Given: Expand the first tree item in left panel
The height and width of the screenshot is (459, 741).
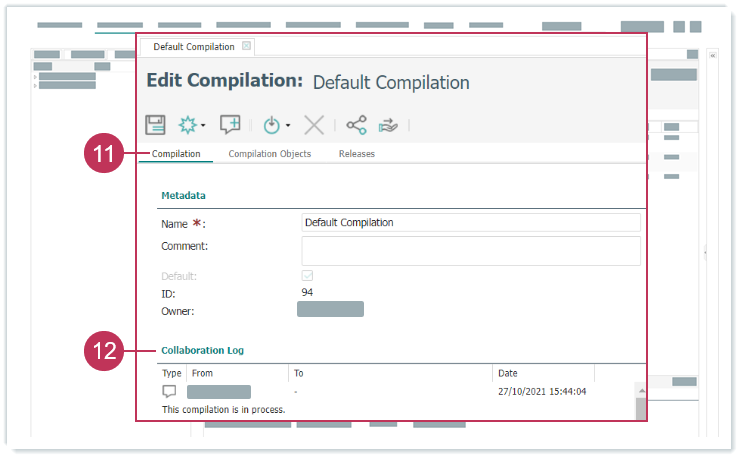Looking at the screenshot, I should click(x=35, y=76).
